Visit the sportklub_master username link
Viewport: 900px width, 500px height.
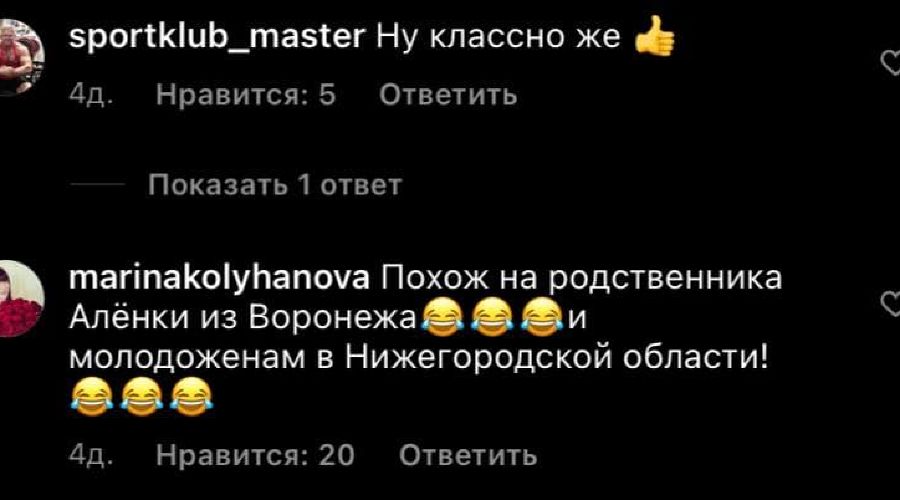click(x=216, y=37)
